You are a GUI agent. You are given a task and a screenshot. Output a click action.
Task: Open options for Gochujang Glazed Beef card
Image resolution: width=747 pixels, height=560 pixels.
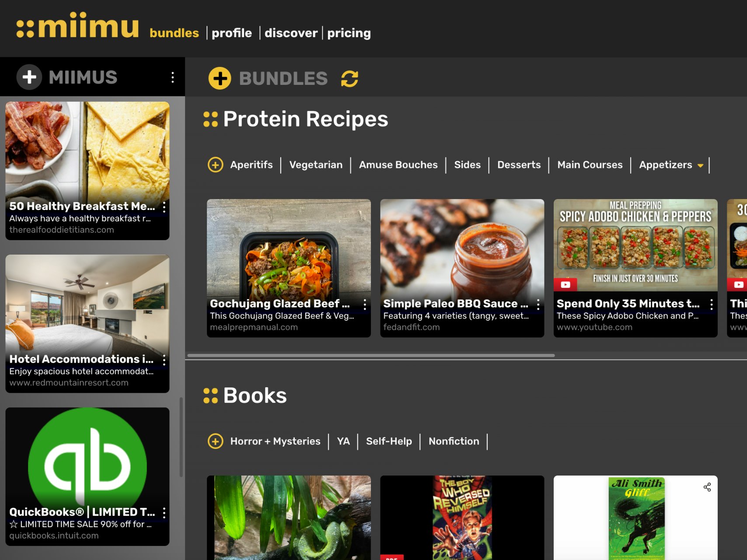(365, 304)
